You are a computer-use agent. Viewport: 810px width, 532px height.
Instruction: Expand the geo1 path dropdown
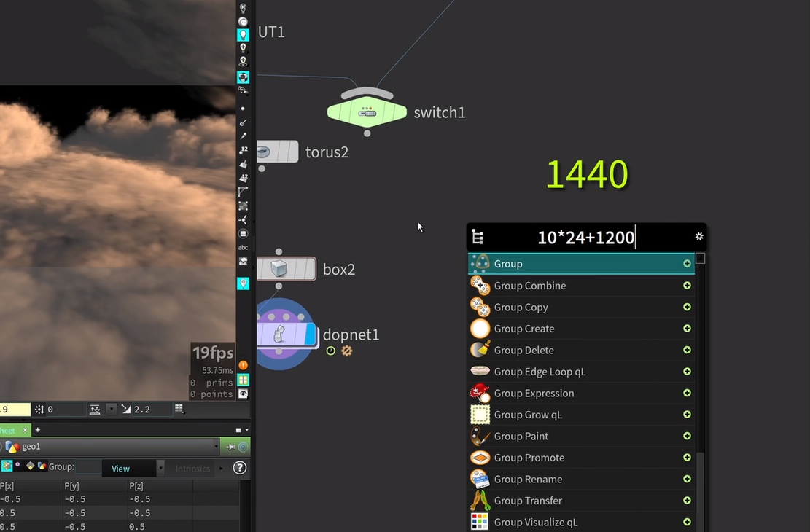click(x=216, y=447)
